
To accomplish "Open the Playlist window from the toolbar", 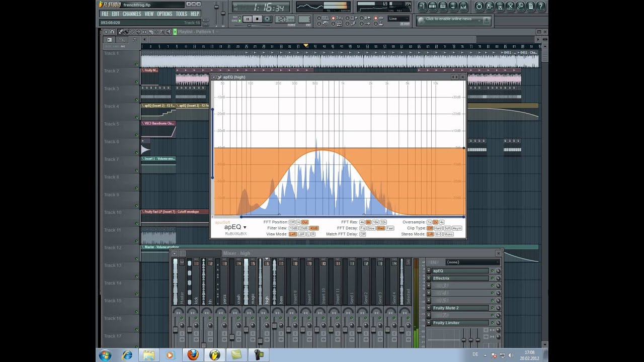I will click(422, 7).
